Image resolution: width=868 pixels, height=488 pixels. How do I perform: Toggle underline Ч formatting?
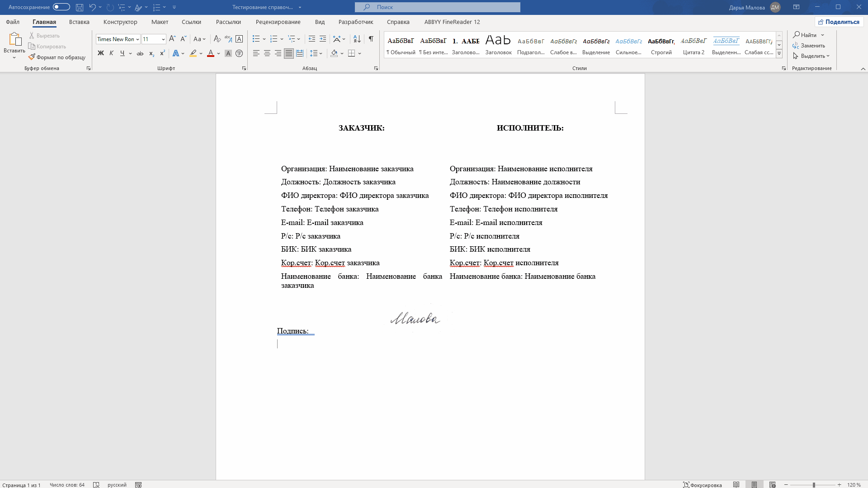[x=122, y=53]
